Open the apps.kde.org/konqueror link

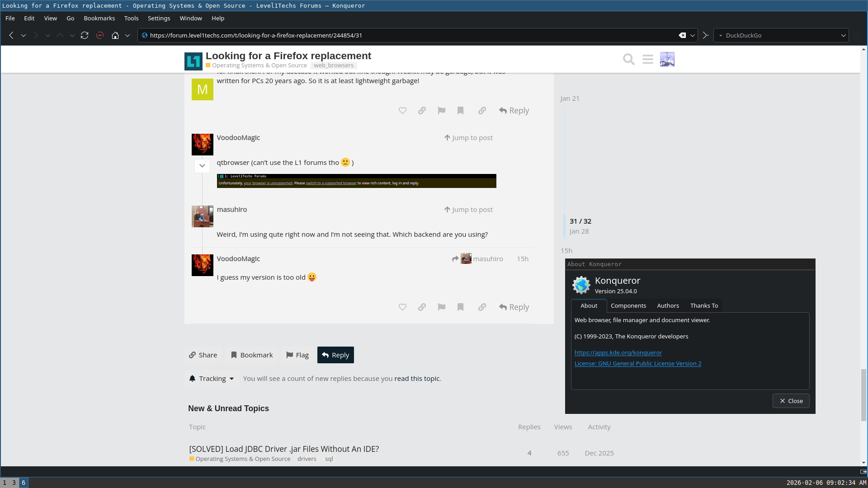pos(618,353)
